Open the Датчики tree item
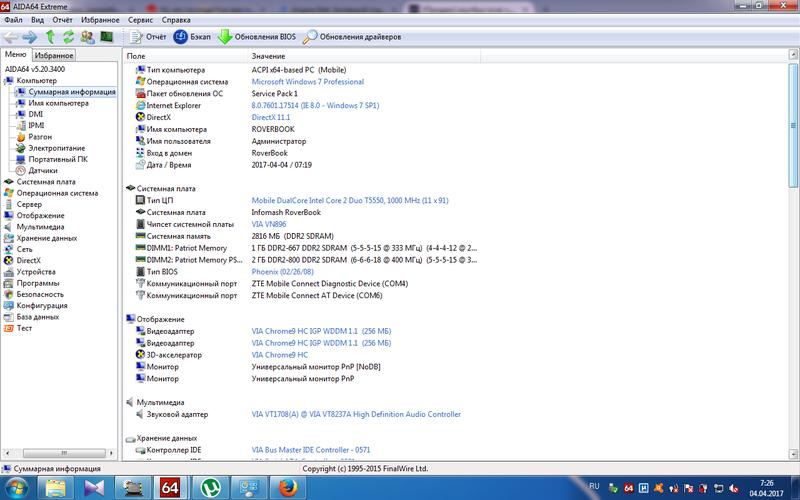Screen dimensions: 800x500 click(x=42, y=170)
